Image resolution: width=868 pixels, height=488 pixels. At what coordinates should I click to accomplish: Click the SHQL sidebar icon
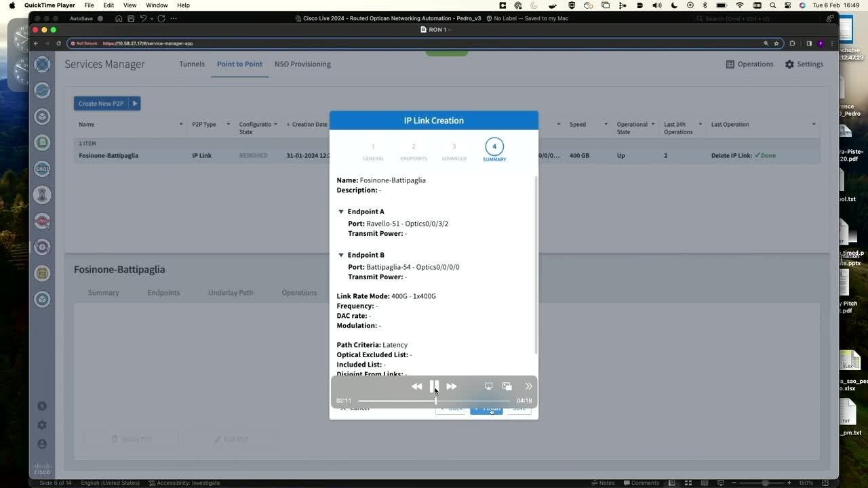tap(42, 169)
